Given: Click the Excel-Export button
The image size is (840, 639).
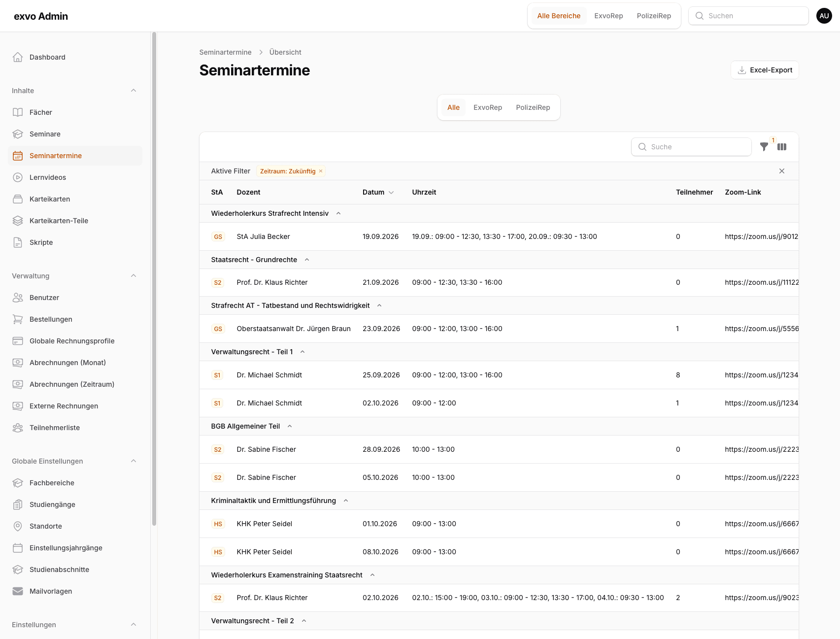Looking at the screenshot, I should click(x=765, y=70).
